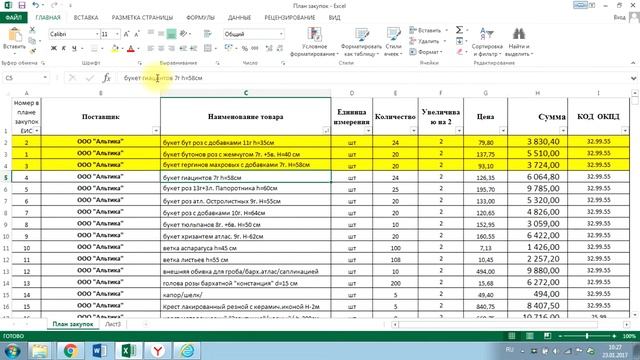The width and height of the screenshot is (640, 360).
Task: Open Cell Styles (Стили ячеек)
Action: click(x=393, y=42)
